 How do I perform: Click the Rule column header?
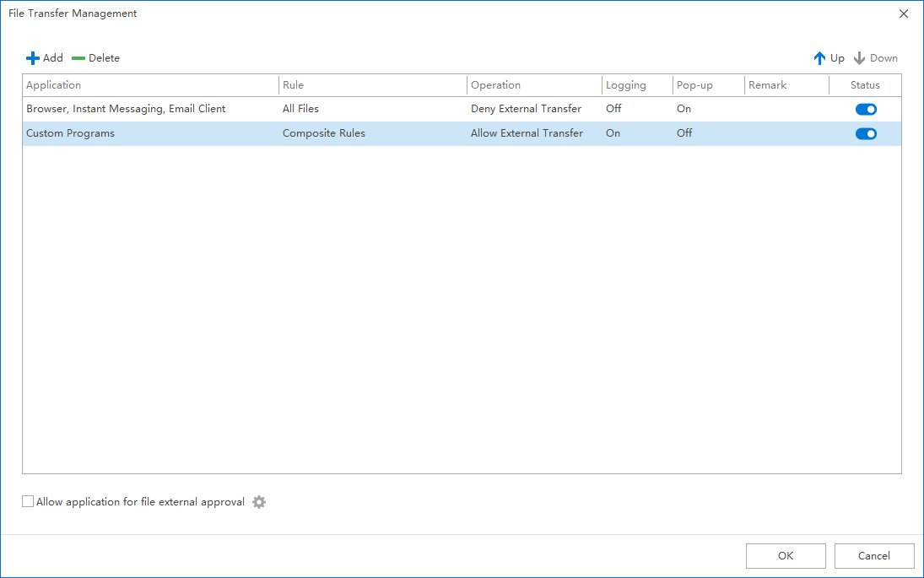pyautogui.click(x=294, y=85)
